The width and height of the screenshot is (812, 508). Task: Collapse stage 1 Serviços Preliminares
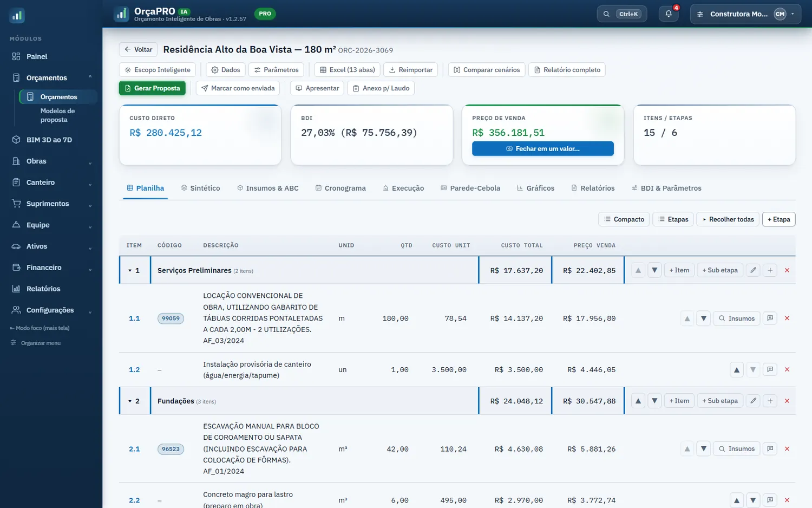(x=130, y=270)
